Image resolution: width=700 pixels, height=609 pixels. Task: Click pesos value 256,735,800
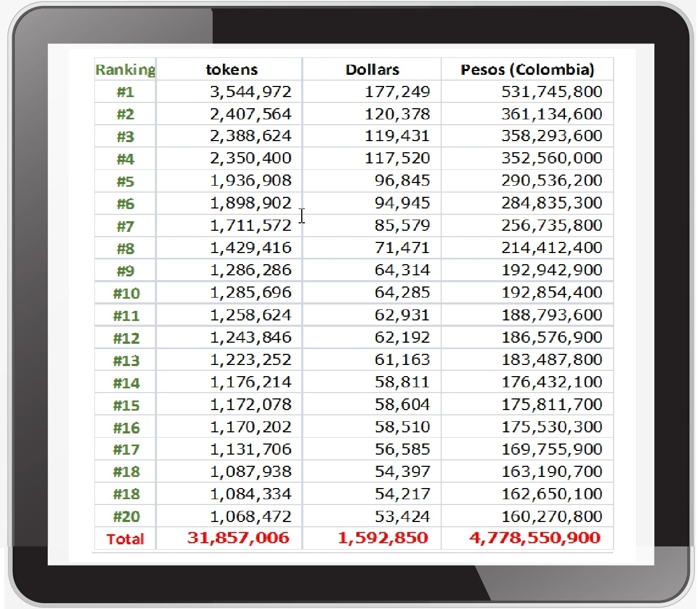point(552,225)
